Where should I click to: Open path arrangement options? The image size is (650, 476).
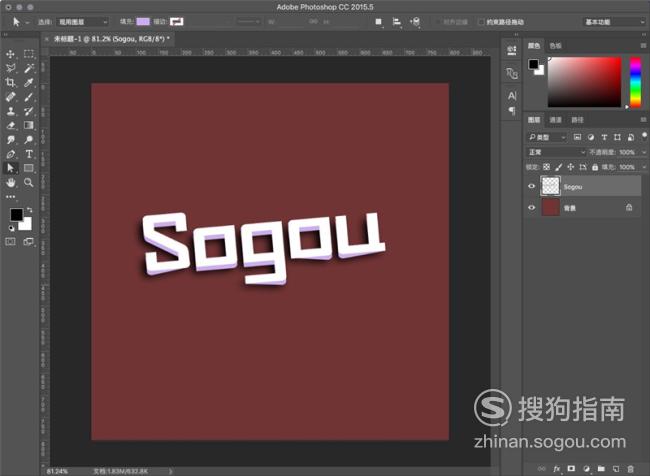click(415, 22)
